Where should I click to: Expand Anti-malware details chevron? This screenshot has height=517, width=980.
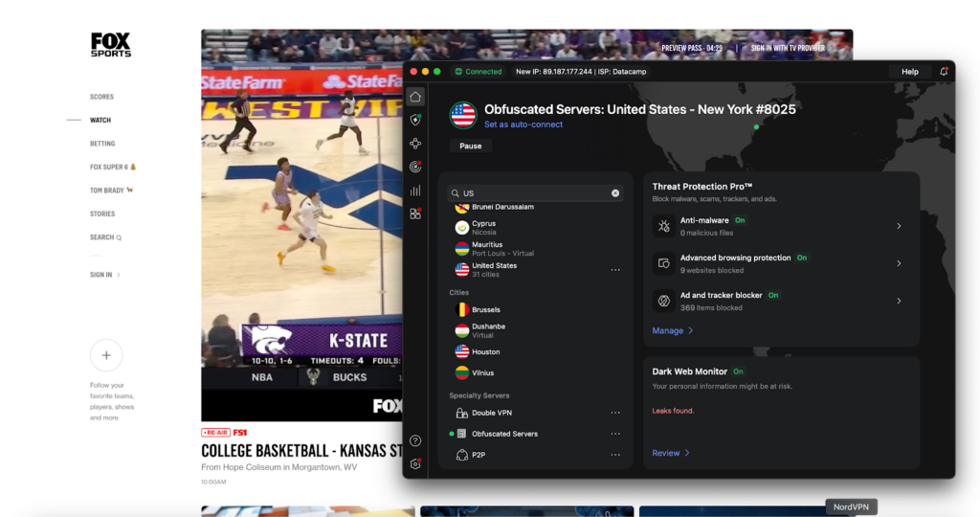(x=899, y=226)
